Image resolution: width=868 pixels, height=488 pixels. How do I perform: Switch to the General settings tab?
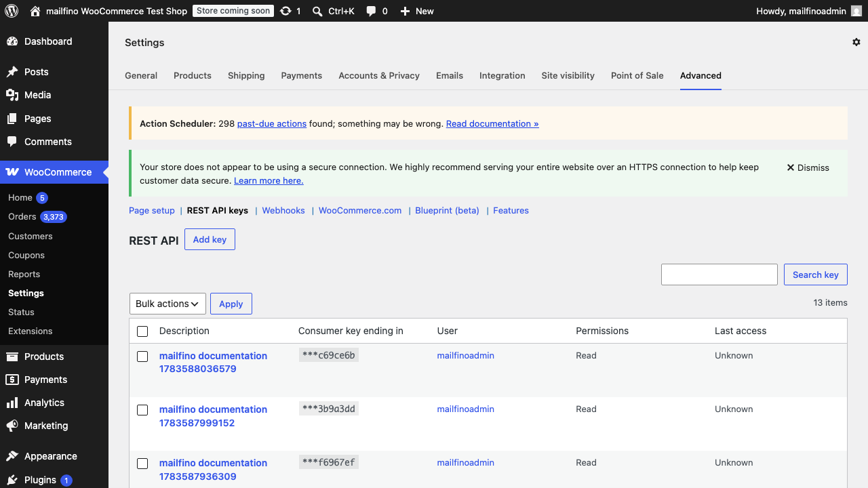(x=141, y=75)
